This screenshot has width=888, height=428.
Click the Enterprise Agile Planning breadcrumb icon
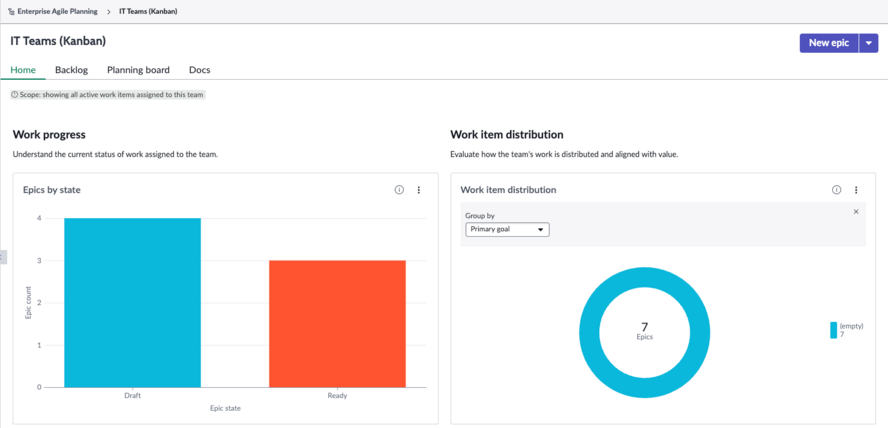11,11
